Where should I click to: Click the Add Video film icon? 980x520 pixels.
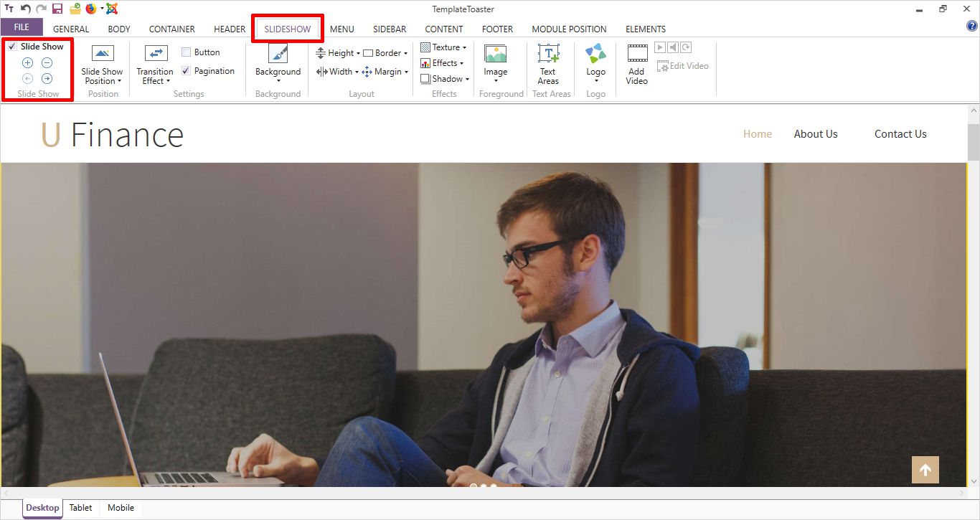tap(637, 55)
